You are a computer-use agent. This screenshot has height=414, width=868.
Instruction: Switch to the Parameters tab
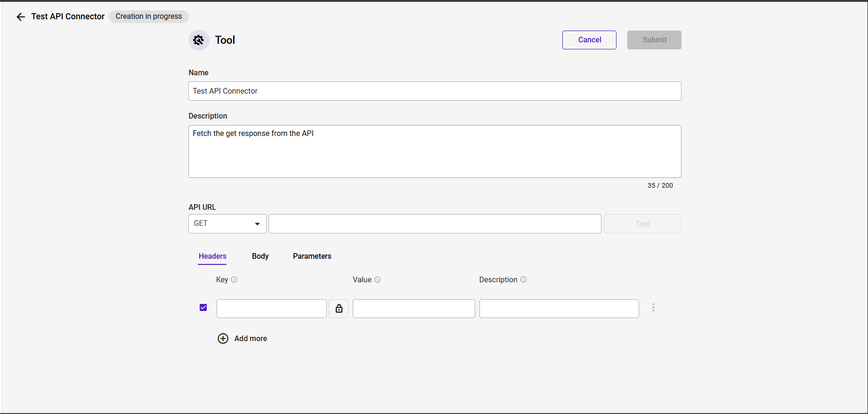click(312, 256)
